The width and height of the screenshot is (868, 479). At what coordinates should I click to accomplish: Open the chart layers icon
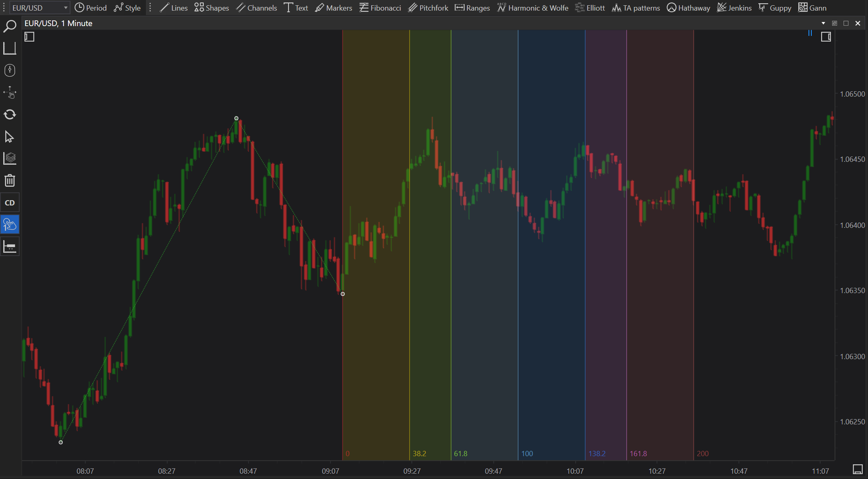pos(9,159)
